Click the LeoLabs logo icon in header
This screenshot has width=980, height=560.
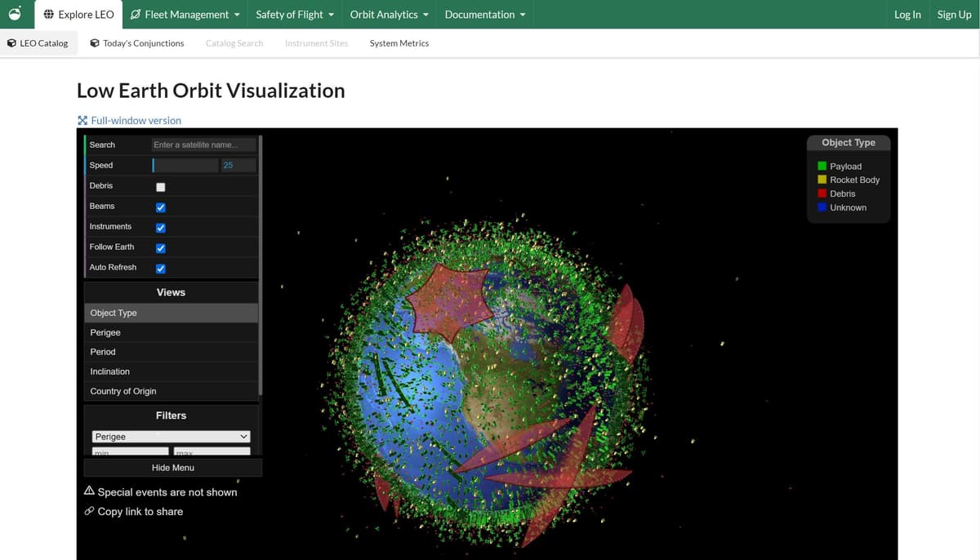tap(15, 15)
